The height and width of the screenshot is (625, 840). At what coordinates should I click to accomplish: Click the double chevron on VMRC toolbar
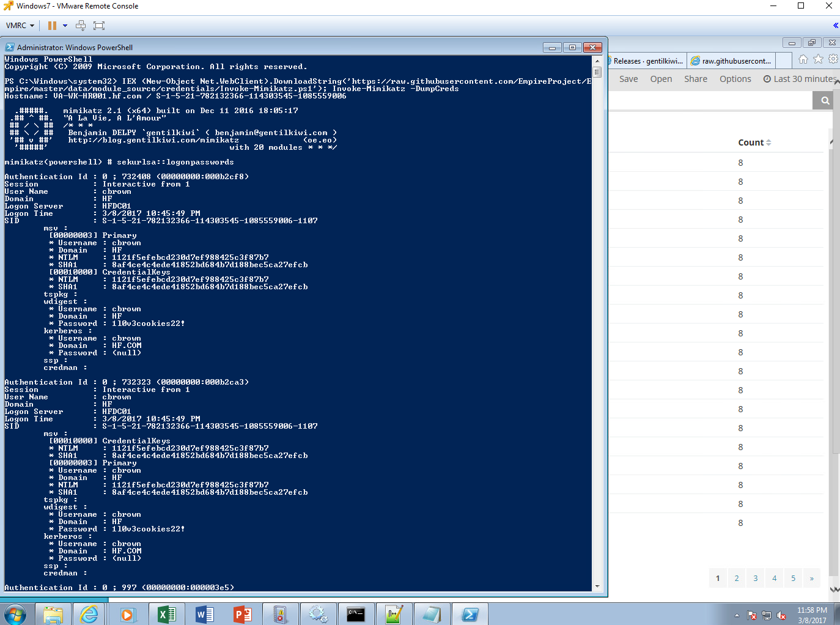click(835, 26)
